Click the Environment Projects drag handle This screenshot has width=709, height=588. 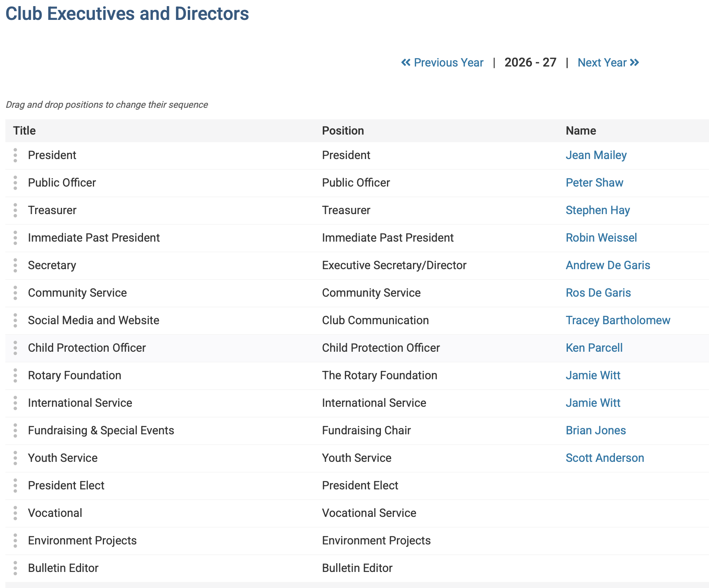click(x=15, y=541)
